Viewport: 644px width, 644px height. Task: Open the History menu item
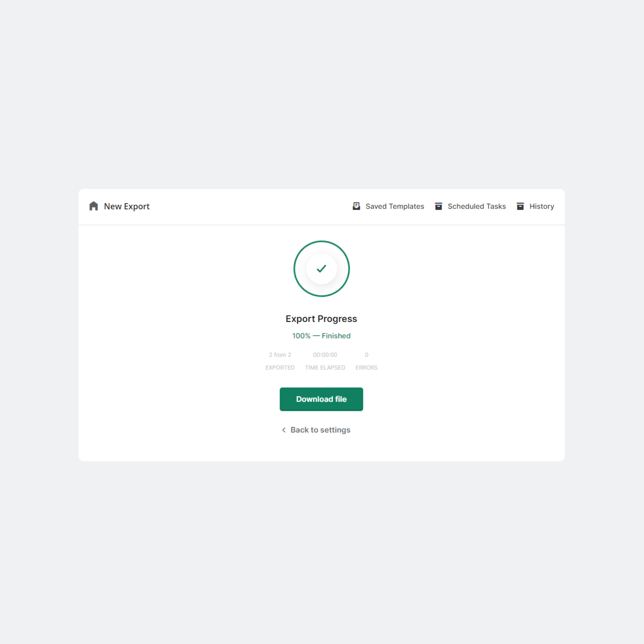point(535,206)
